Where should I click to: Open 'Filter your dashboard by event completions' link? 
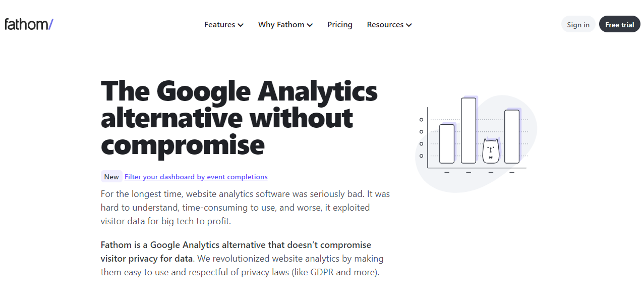pos(196,177)
